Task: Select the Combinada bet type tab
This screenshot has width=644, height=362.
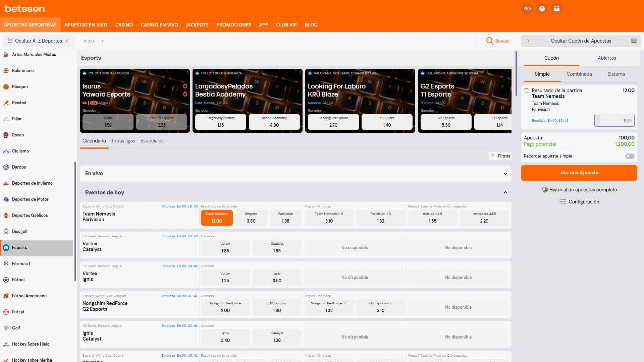Action: coord(579,74)
